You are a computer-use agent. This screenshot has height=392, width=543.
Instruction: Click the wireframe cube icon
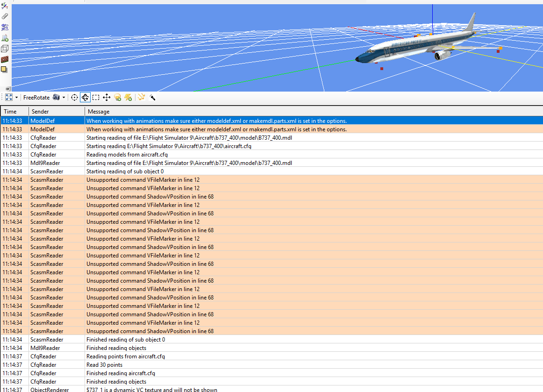pos(5,49)
